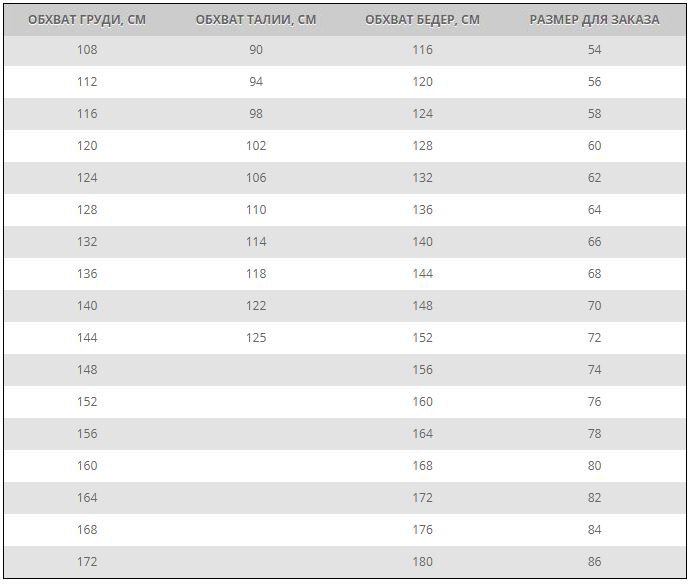This screenshot has width=690, height=584.
Task: Select order size 54 cell
Action: tap(594, 50)
